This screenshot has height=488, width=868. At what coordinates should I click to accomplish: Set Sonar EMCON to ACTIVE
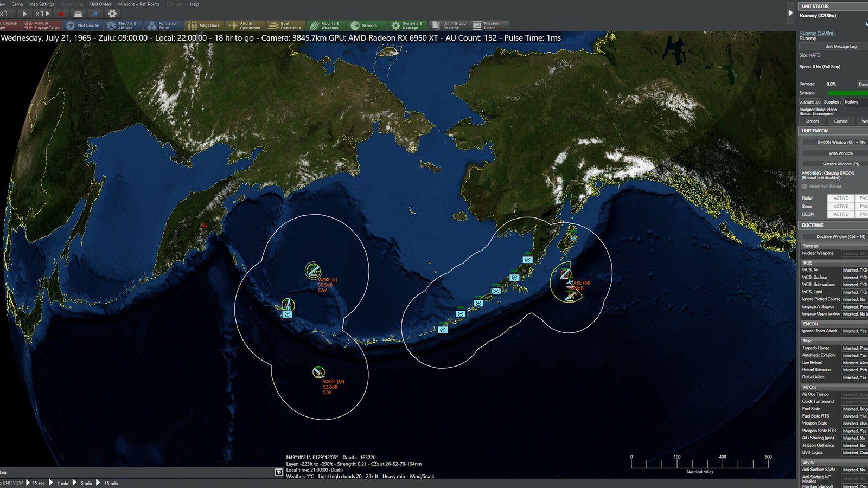coord(840,207)
